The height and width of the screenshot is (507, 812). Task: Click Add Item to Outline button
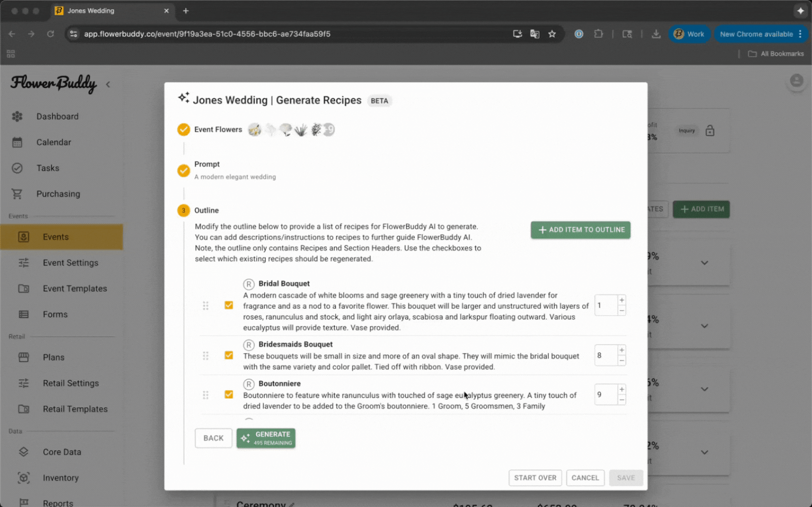click(x=581, y=230)
